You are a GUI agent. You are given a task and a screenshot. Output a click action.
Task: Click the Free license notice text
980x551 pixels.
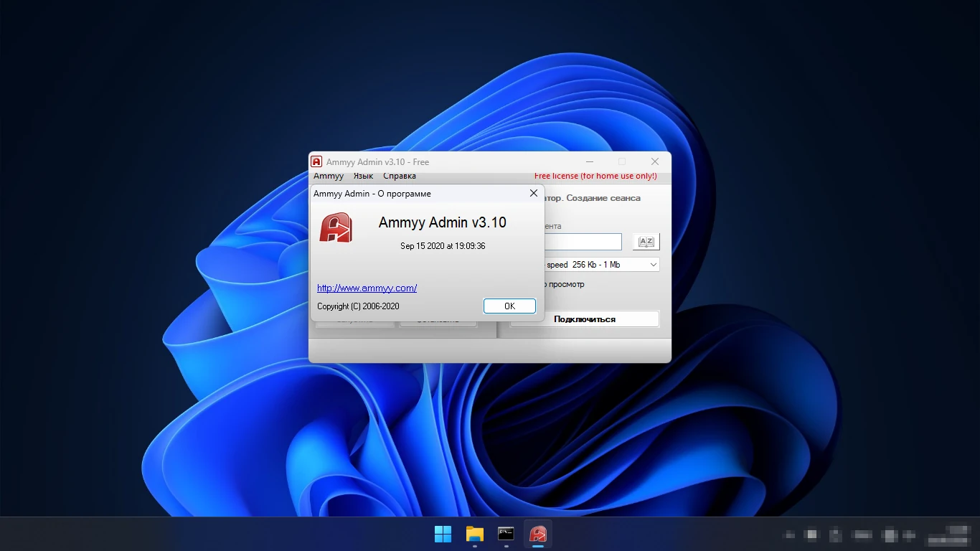tap(595, 176)
